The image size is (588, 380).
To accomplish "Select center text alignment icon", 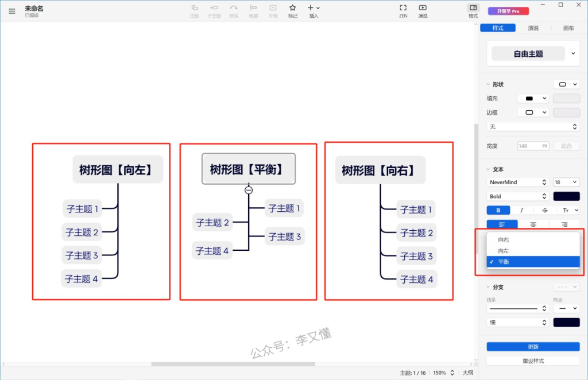I will pos(533,224).
